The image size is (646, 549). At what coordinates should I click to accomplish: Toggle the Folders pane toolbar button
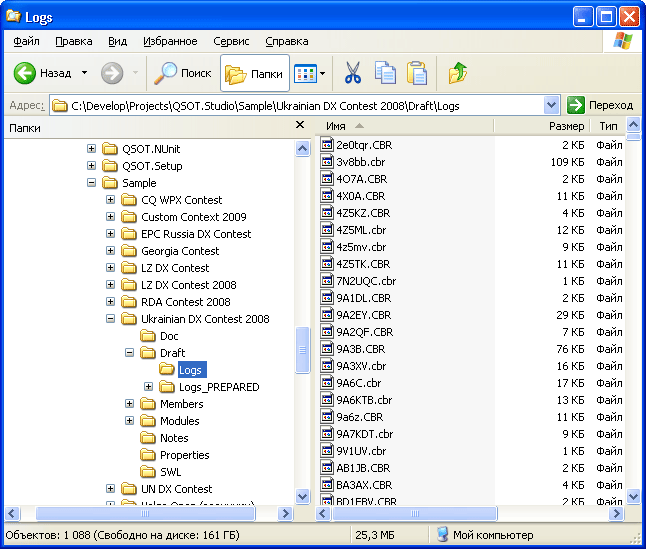point(255,73)
